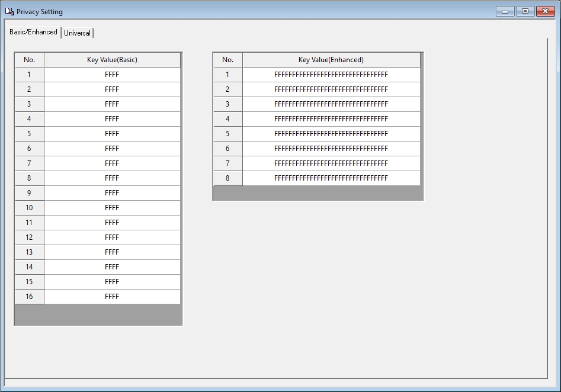Select row number 6 in the Enhanced table

coord(228,148)
